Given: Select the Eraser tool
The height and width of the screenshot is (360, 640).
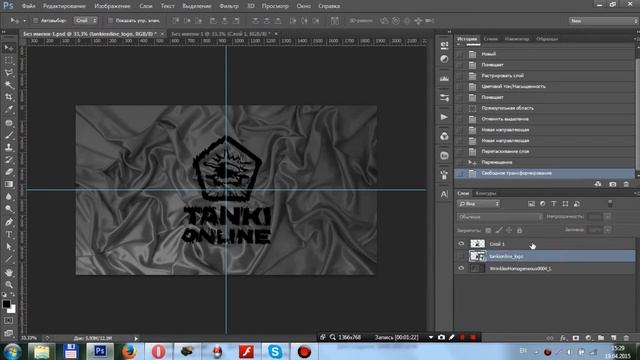Looking at the screenshot, I should point(9,172).
